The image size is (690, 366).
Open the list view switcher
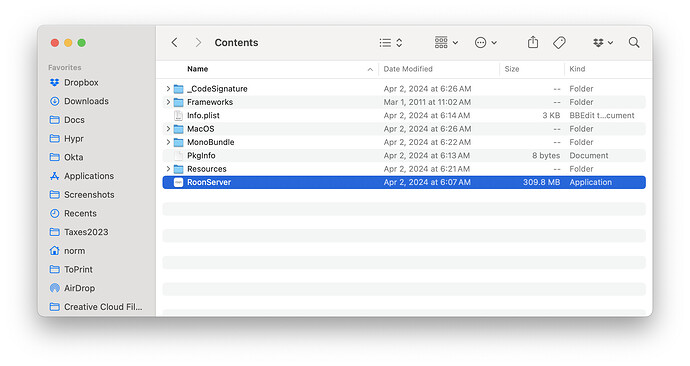click(391, 43)
